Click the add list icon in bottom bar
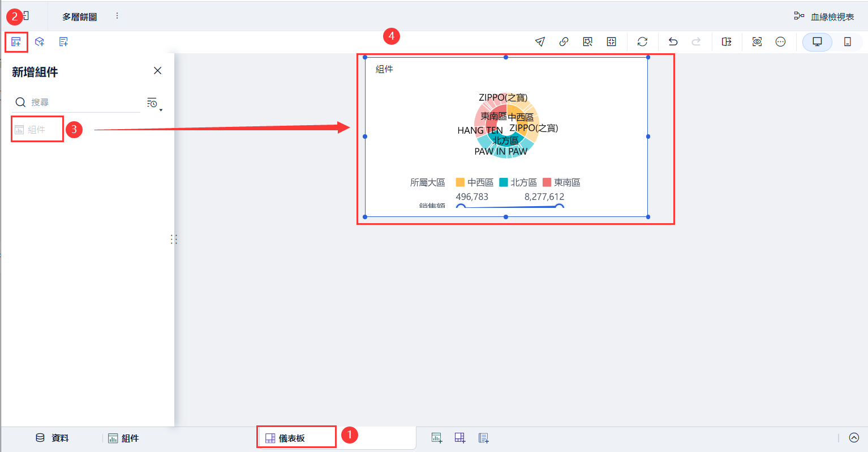 point(484,438)
